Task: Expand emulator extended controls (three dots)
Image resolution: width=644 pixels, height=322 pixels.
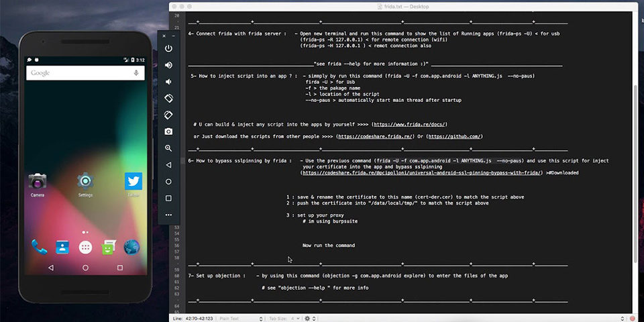Action: [x=168, y=215]
